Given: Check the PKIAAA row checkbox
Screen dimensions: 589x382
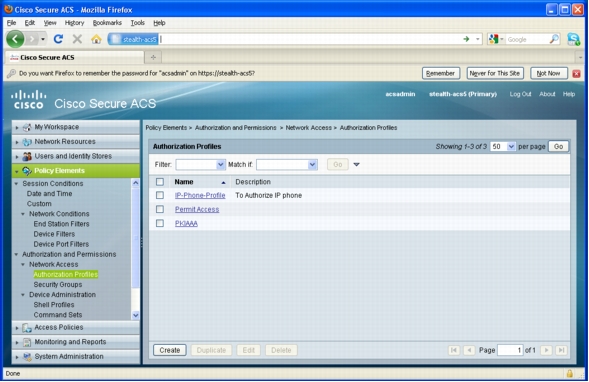Looking at the screenshot, I should click(x=160, y=223).
